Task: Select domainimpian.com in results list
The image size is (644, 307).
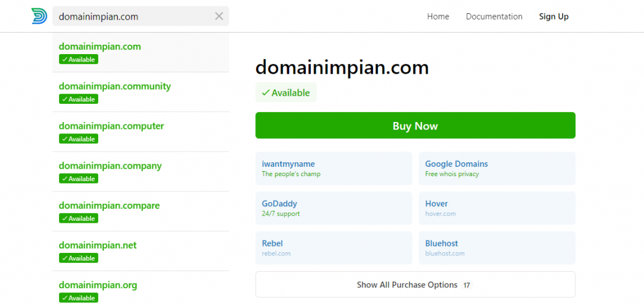Action: [x=140, y=53]
